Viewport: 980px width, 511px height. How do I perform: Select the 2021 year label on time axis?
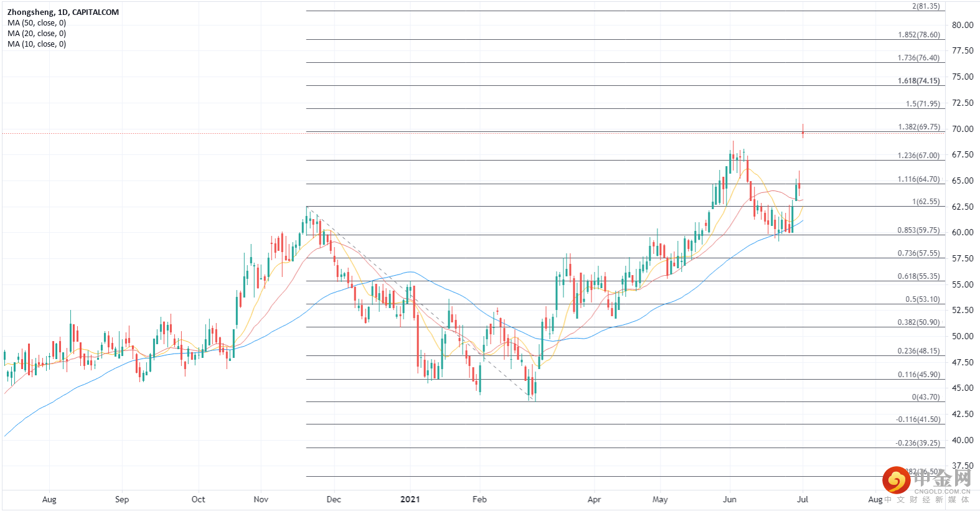click(x=410, y=500)
